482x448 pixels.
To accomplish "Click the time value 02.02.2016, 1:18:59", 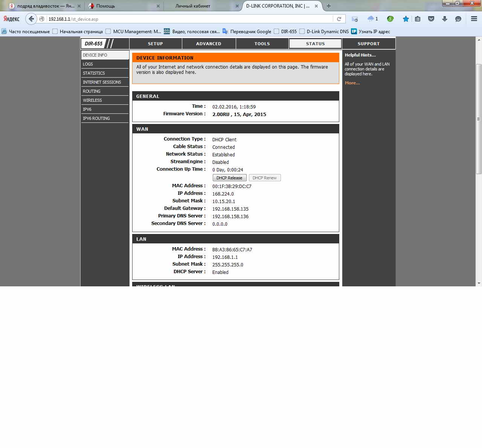I will click(x=234, y=107).
